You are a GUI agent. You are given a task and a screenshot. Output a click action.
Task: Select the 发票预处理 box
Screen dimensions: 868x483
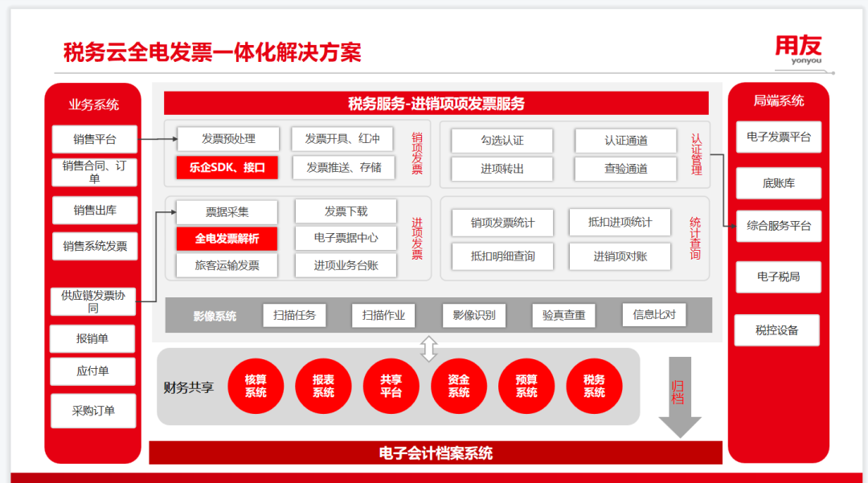[x=228, y=139]
